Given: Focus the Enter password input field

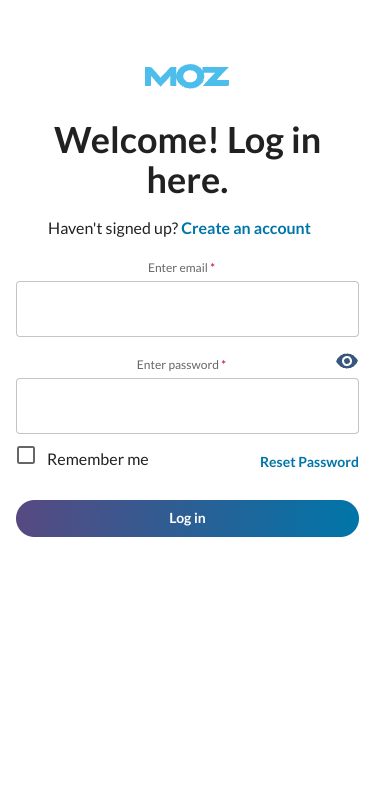Looking at the screenshot, I should [188, 406].
